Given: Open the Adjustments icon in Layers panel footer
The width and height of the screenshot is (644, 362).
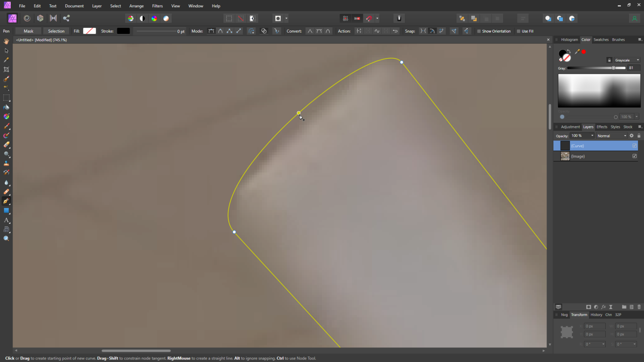Looking at the screenshot, I should point(596,307).
